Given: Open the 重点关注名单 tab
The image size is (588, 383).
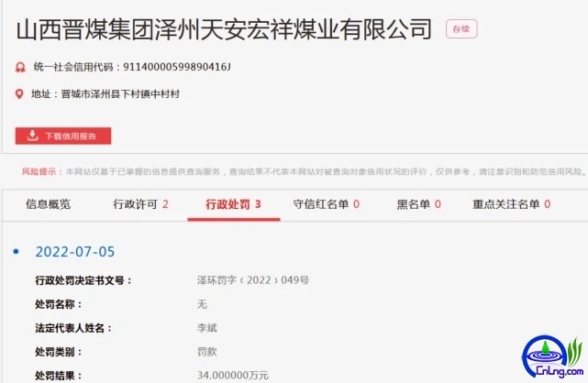Looking at the screenshot, I should coord(512,204).
